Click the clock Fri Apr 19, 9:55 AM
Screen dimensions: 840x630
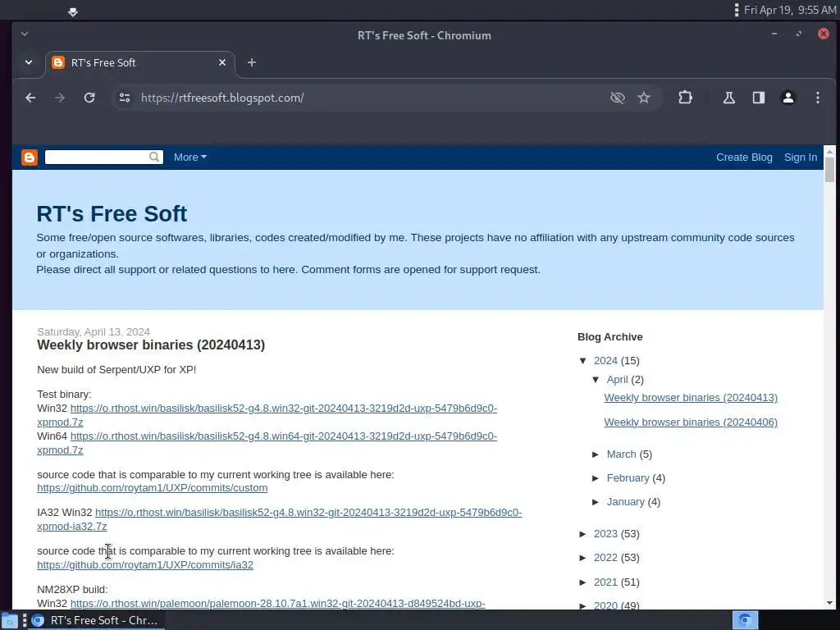pos(790,10)
